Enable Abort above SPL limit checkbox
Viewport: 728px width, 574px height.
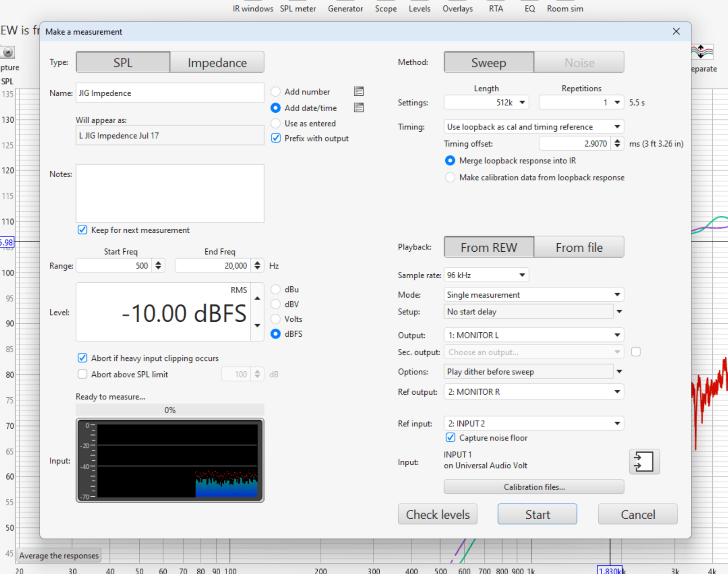pos(82,374)
